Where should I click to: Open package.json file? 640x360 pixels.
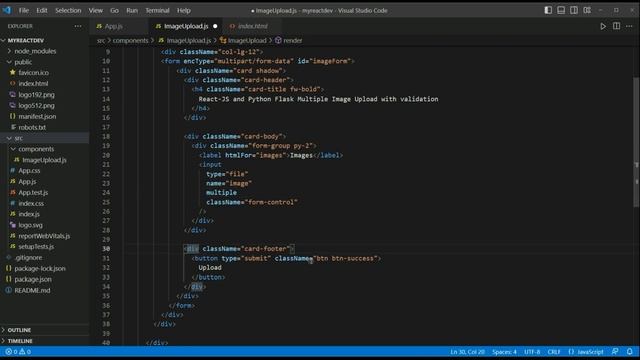(x=44, y=280)
